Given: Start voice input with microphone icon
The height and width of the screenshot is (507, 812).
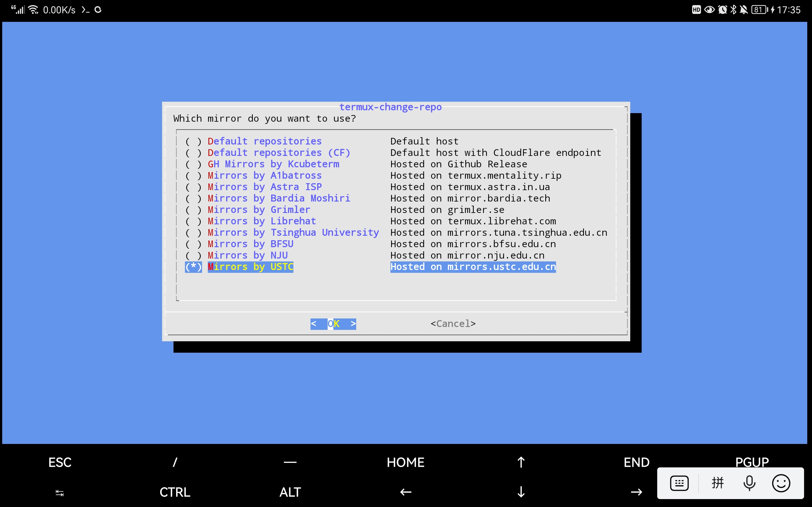Looking at the screenshot, I should pos(749,483).
